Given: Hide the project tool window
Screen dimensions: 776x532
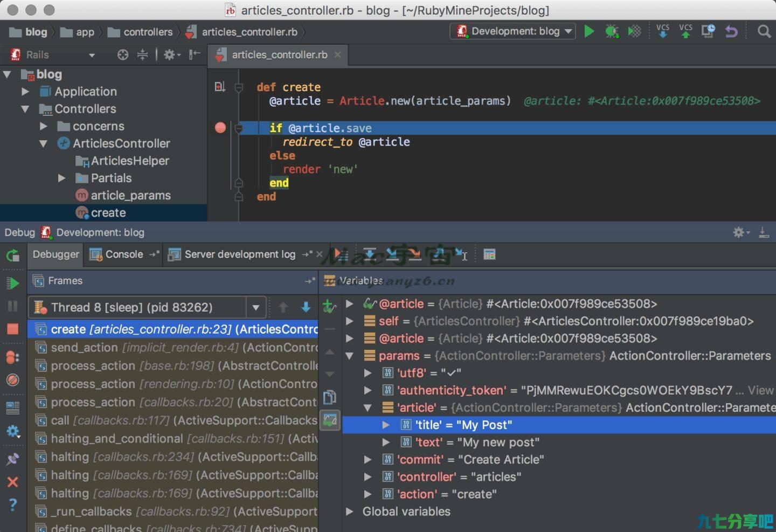Looking at the screenshot, I should [x=195, y=54].
